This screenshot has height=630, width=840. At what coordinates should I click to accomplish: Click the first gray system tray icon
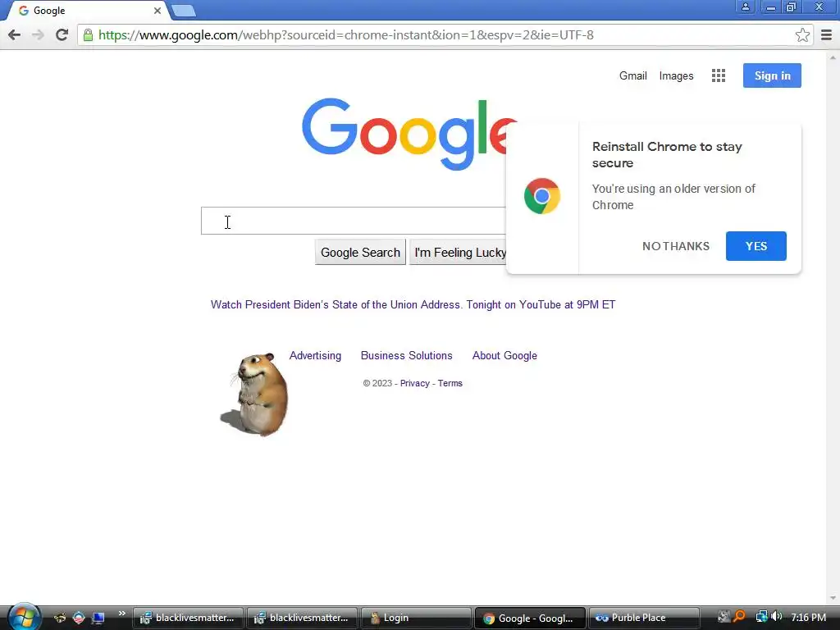(x=724, y=617)
